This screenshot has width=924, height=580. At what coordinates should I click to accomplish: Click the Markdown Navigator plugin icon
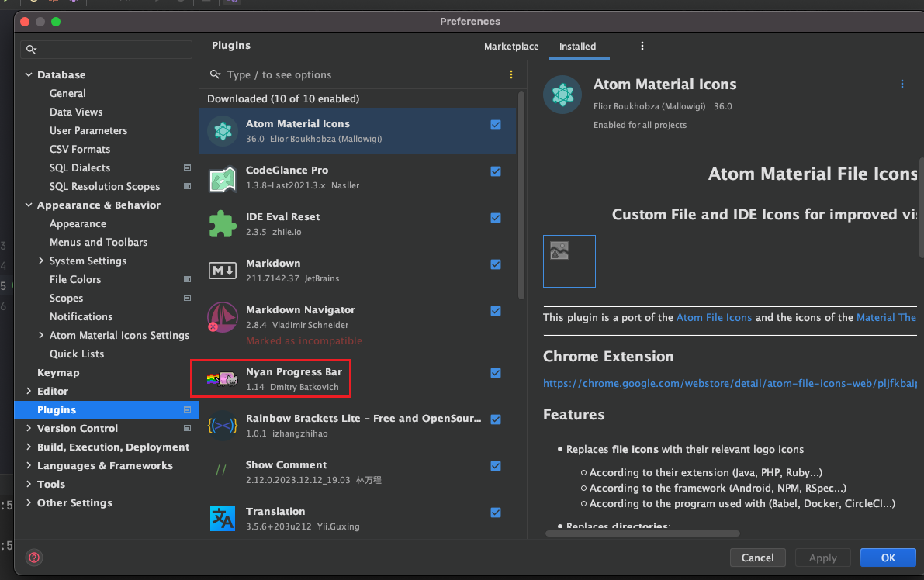click(222, 317)
